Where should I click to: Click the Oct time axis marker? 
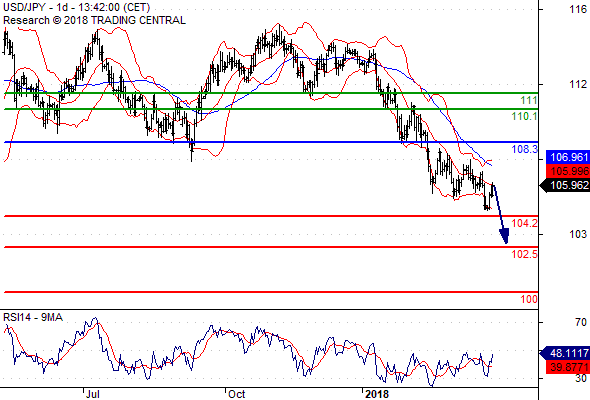pyautogui.click(x=237, y=394)
